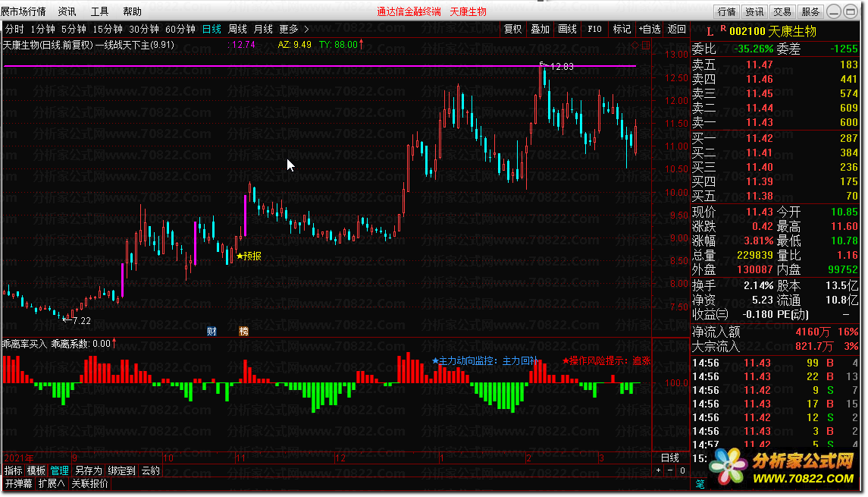The width and height of the screenshot is (868, 497).
Task: Click the diamond icon at chart top-right
Action: (x=635, y=46)
